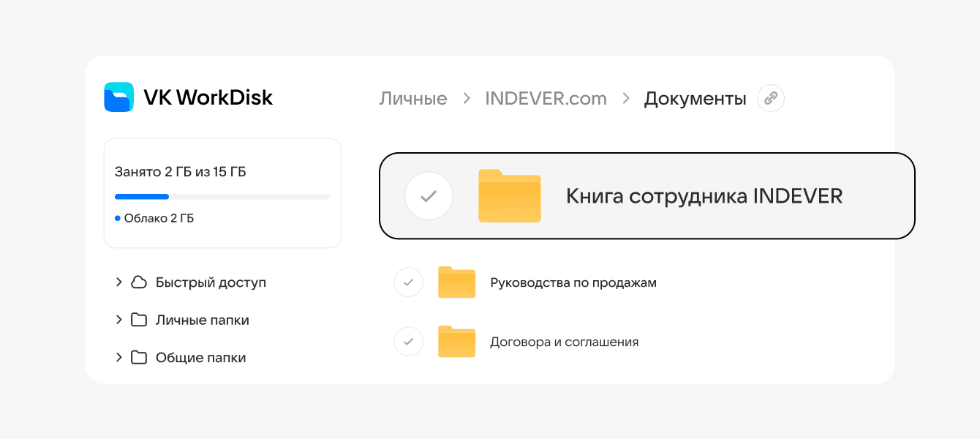Click the folder icon beside Общие папки
Image resolution: width=980 pixels, height=439 pixels.
139,358
